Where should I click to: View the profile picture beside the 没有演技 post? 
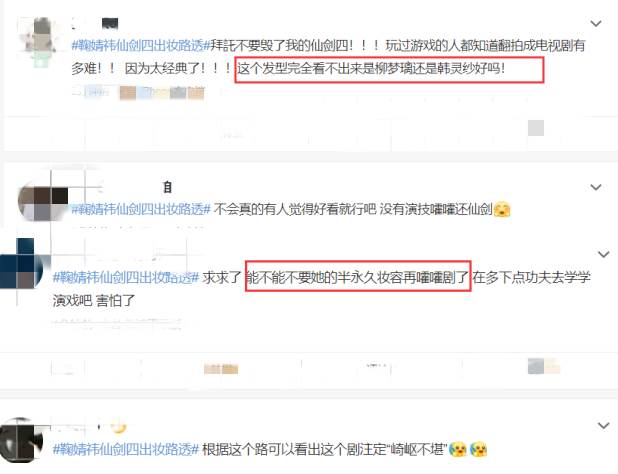(x=43, y=201)
